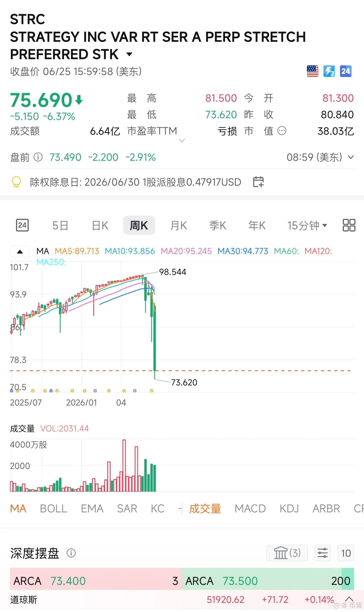Tap the day high value 81.500
This screenshot has width=364, height=612.
pyautogui.click(x=221, y=98)
